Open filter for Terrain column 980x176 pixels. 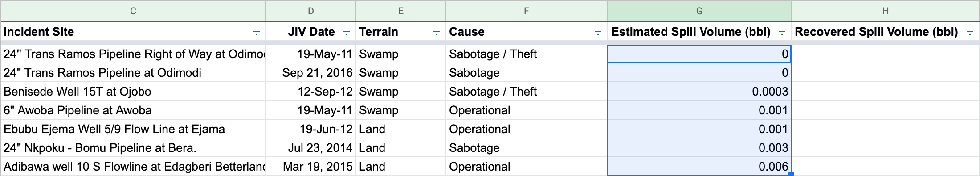(x=436, y=32)
